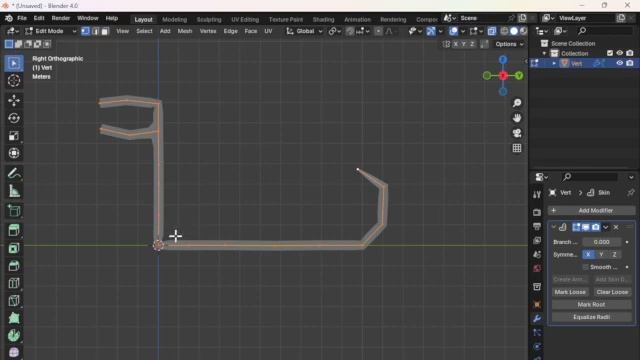This screenshot has height=360, width=640.
Task: Adjust Branch Smoothing value field
Action: click(x=602, y=242)
